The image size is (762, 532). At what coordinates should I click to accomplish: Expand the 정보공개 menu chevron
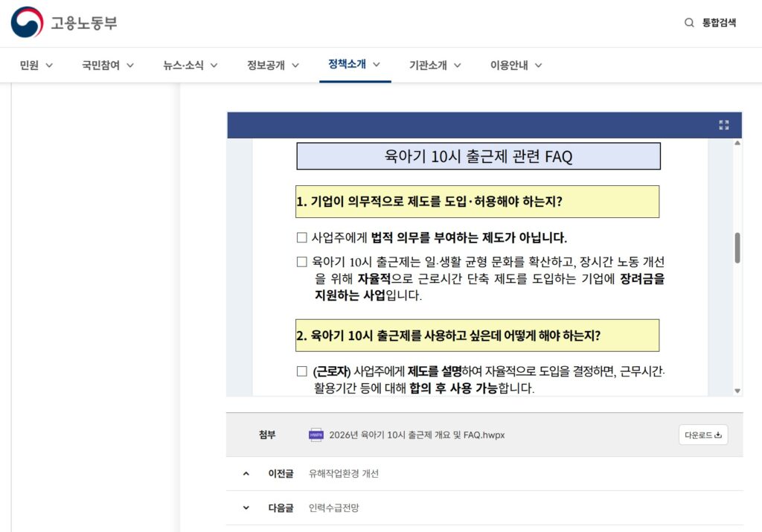point(296,65)
